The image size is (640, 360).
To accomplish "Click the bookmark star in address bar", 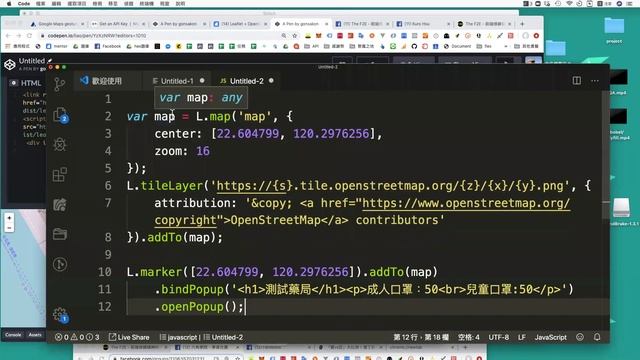I will (295, 36).
